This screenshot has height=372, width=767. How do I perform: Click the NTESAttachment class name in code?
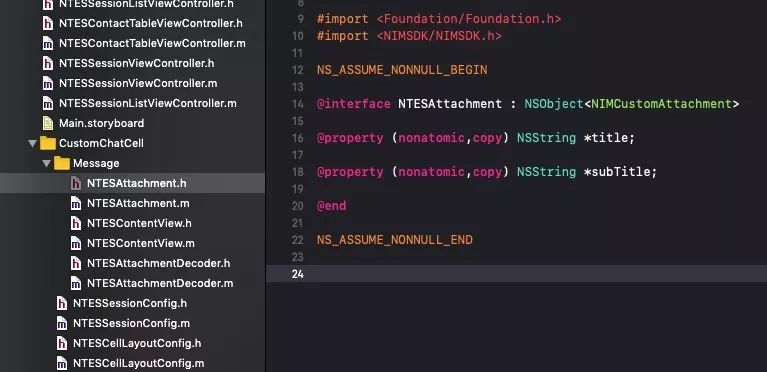pos(450,104)
